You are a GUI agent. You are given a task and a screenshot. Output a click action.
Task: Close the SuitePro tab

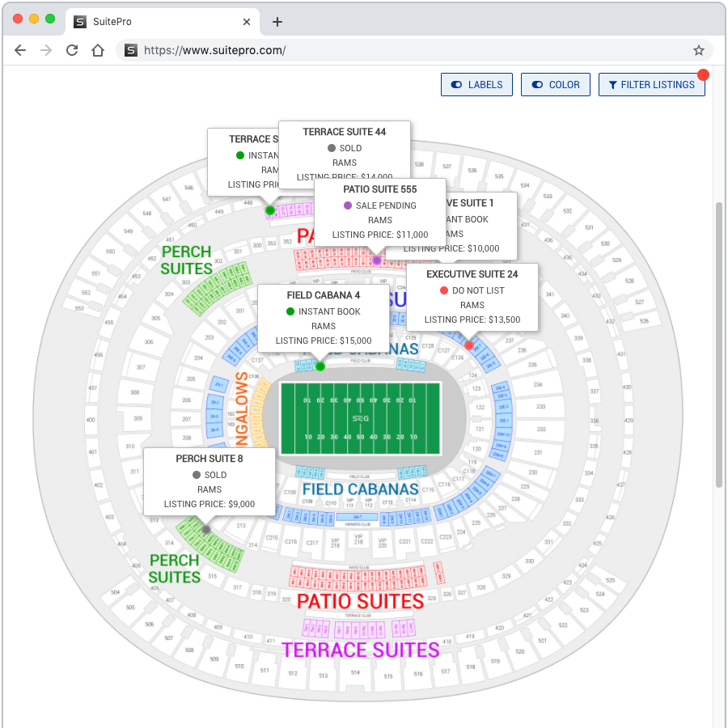[247, 22]
